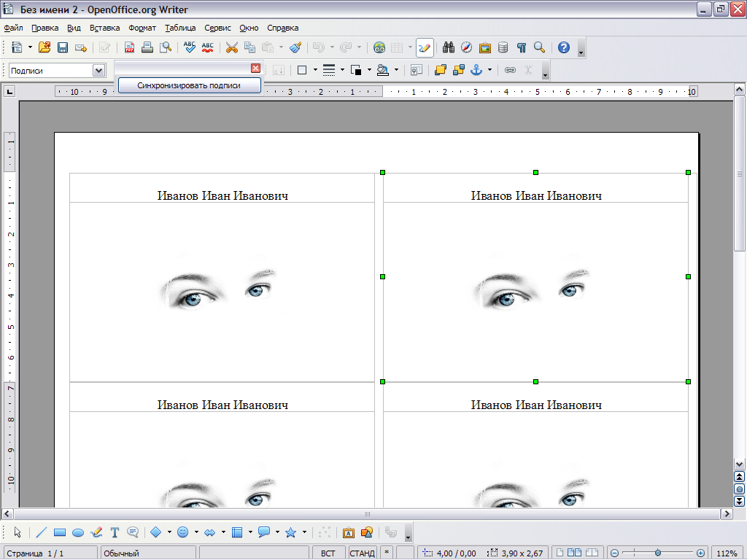
Task: Toggle selection mode СТАНД in status bar
Action: (x=362, y=553)
